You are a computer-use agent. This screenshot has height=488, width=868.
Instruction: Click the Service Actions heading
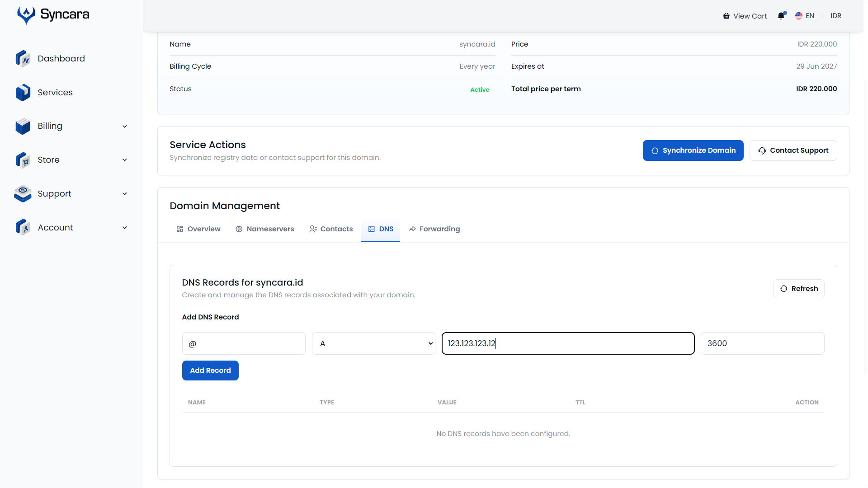coord(208,145)
